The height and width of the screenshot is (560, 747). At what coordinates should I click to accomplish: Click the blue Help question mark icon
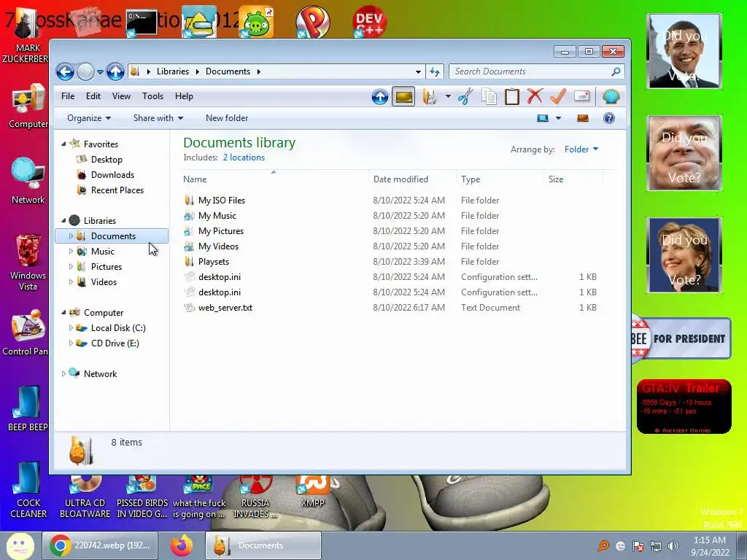pyautogui.click(x=609, y=118)
